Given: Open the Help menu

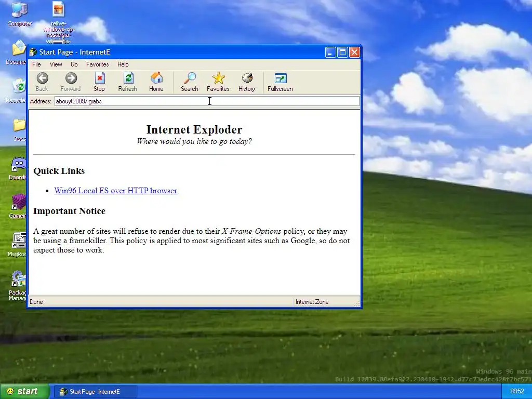Looking at the screenshot, I should (x=123, y=64).
